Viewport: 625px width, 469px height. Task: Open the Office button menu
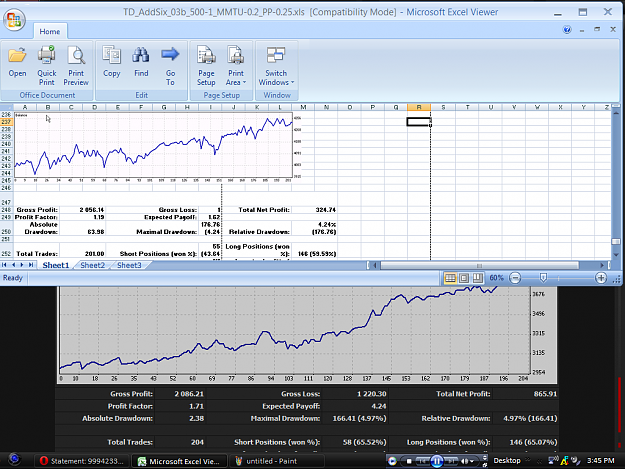tap(14, 19)
